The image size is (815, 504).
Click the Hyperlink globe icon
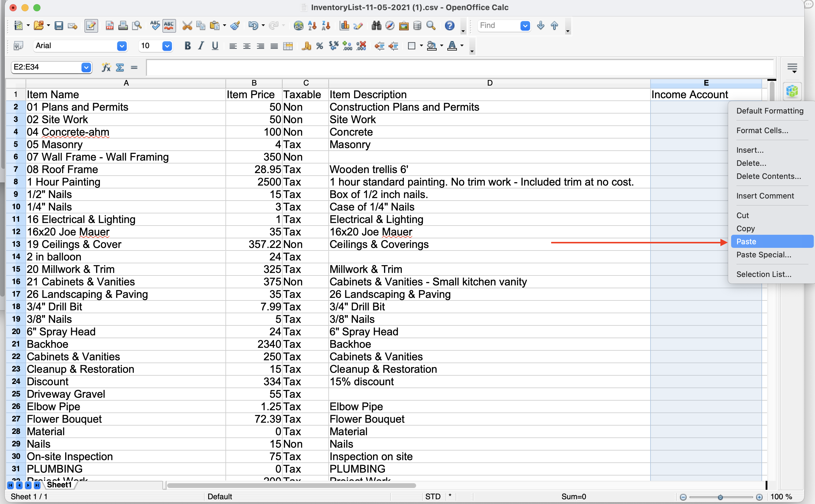299,26
